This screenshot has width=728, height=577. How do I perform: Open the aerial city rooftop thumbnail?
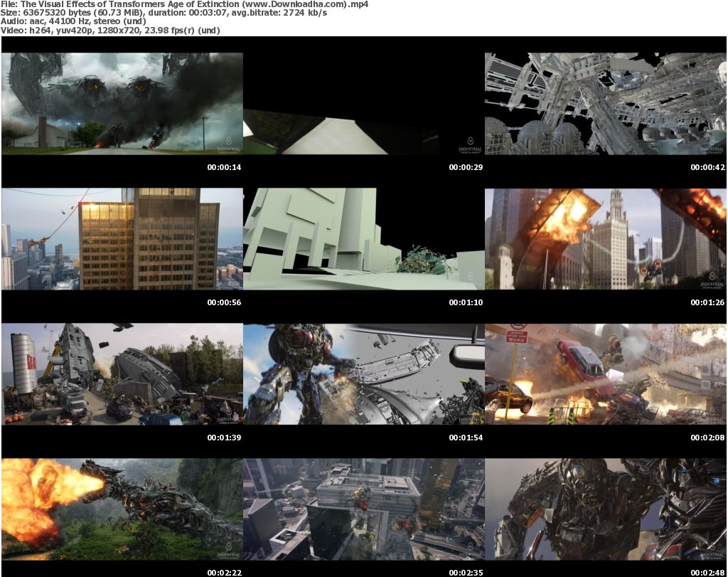pos(363,509)
